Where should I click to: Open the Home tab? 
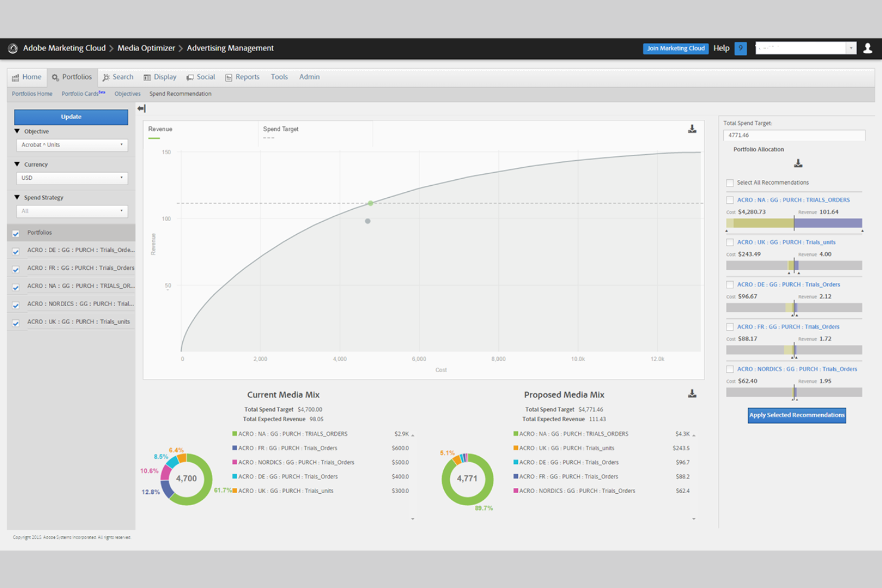click(x=27, y=77)
